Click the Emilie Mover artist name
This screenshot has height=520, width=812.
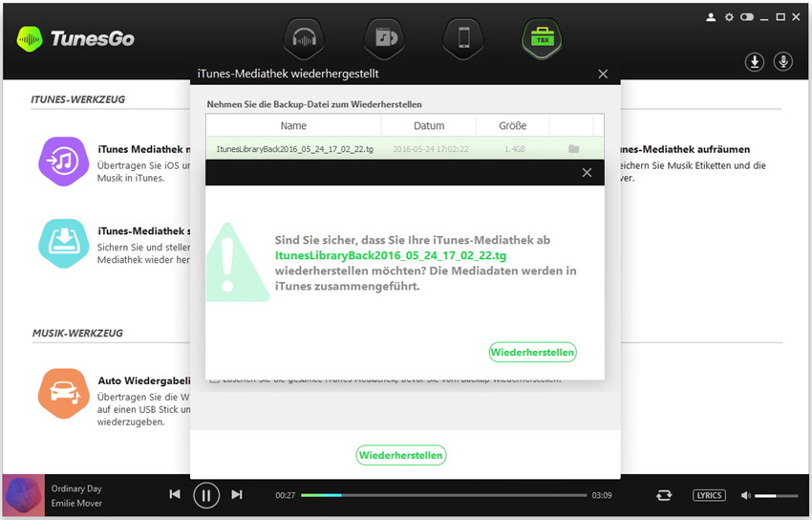pos(76,504)
